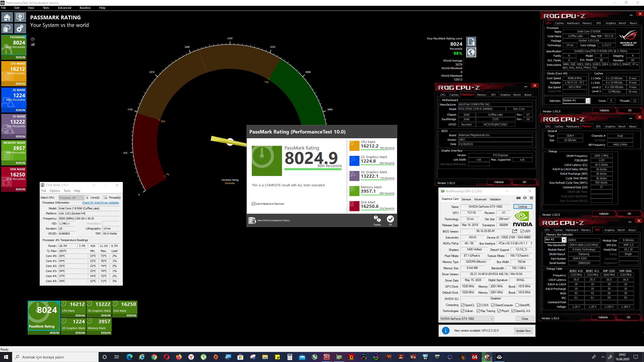644x362 pixels.
Task: Toggle the DirectCompute checkbox in GPU-Z
Action: tap(493, 305)
